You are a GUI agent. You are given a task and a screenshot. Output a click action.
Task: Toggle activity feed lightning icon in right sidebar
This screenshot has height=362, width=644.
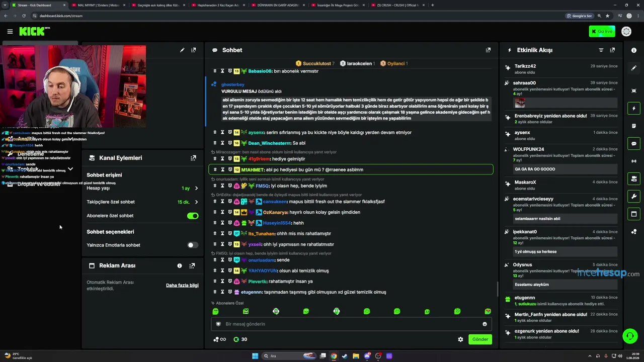[x=634, y=108]
